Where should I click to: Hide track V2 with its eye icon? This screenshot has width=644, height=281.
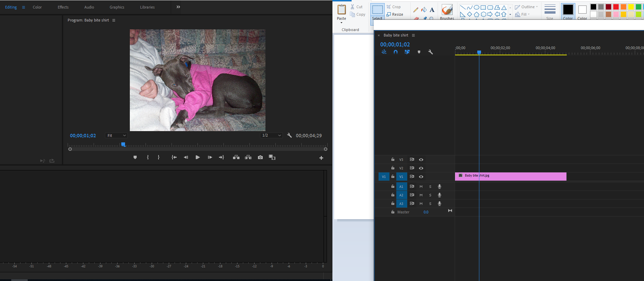(421, 168)
